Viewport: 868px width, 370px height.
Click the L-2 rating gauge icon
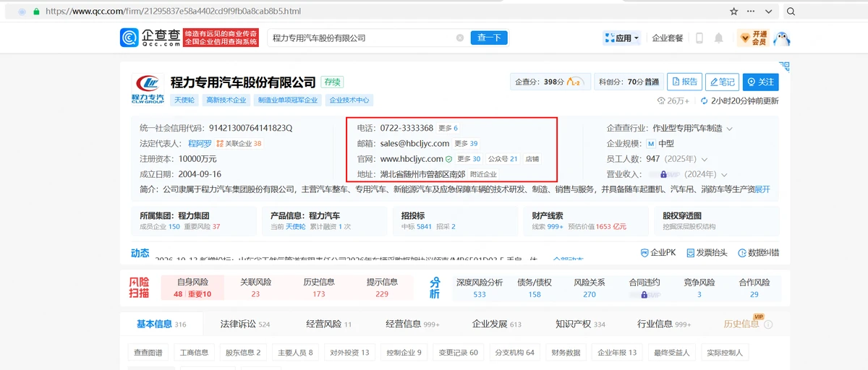pos(575,82)
